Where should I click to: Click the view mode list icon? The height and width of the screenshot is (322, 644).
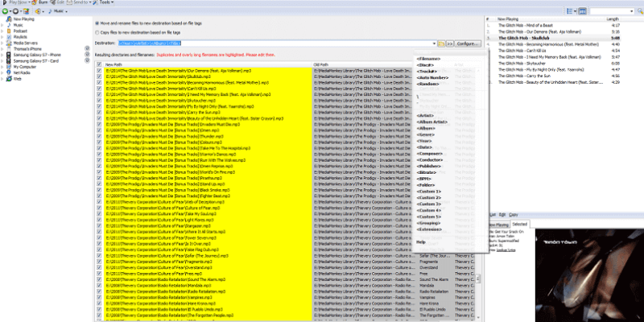tap(569, 11)
